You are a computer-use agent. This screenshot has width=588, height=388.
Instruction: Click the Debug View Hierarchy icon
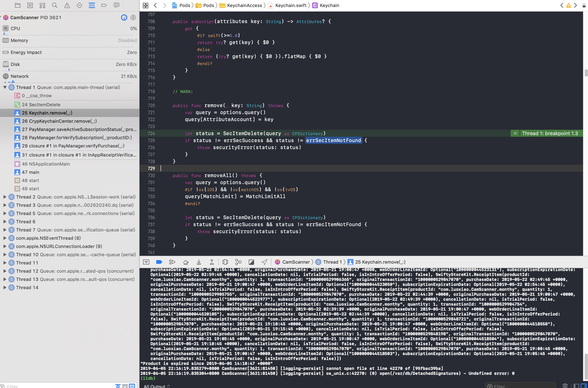pyautogui.click(x=225, y=262)
